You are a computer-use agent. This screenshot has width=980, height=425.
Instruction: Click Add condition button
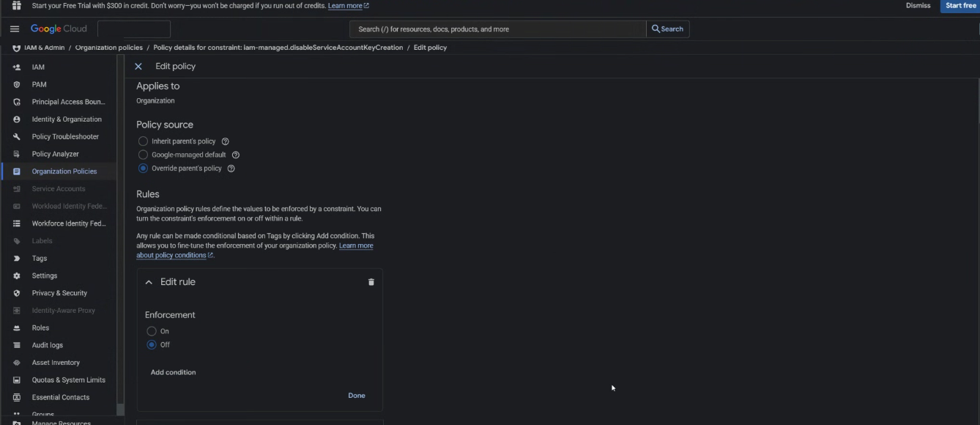(173, 372)
